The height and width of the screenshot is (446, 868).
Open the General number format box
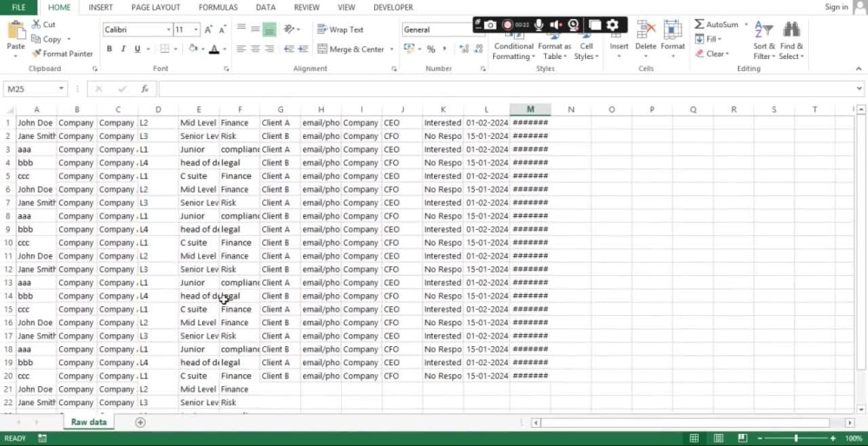click(437, 30)
